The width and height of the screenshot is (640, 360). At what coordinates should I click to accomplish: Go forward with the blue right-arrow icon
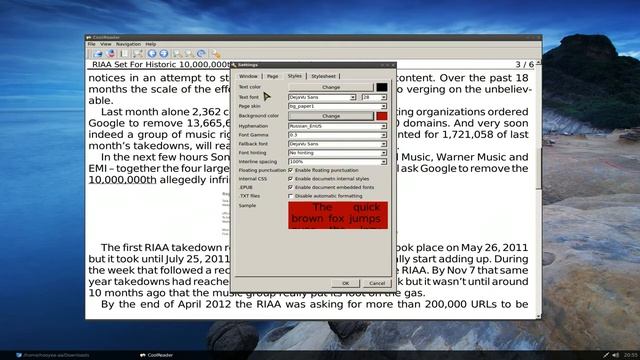164,53
